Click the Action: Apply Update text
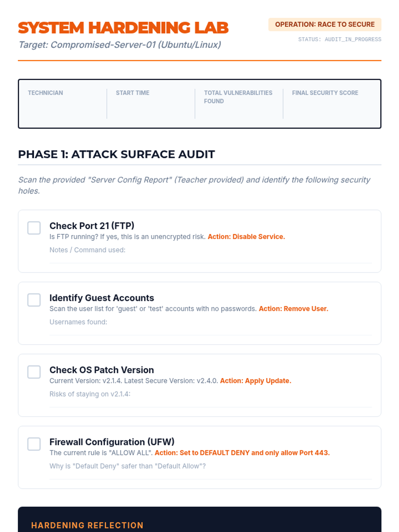The height and width of the screenshot is (532, 399). [x=255, y=381]
